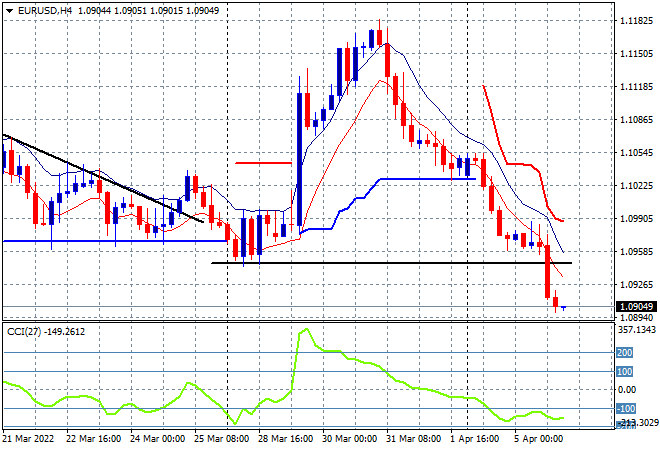Click price axis label 1.09905
The width and height of the screenshot is (660, 450).
point(636,218)
